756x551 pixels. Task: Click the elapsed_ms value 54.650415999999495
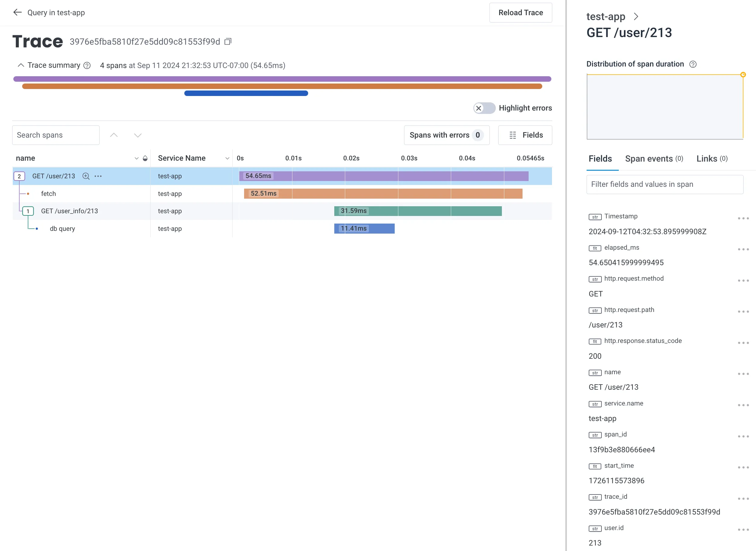[x=626, y=263]
